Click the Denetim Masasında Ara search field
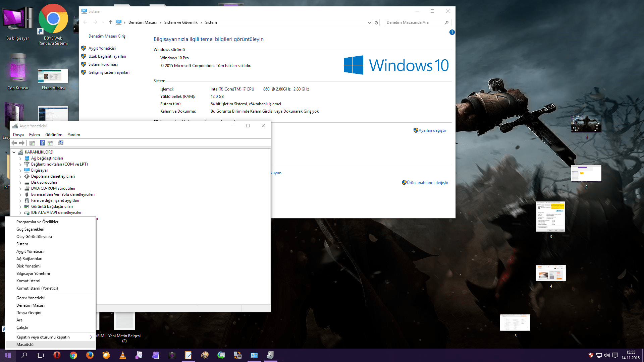This screenshot has height=362, width=644. click(414, 22)
